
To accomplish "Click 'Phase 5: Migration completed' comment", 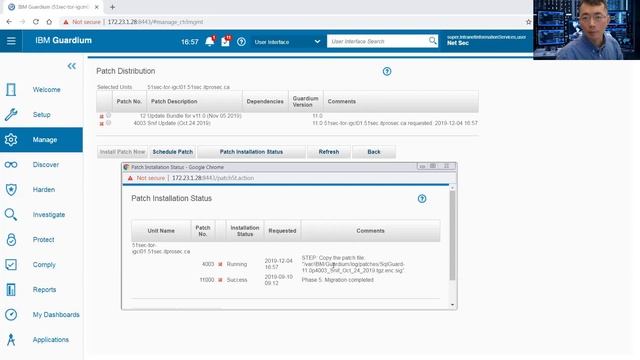I will 338,280.
